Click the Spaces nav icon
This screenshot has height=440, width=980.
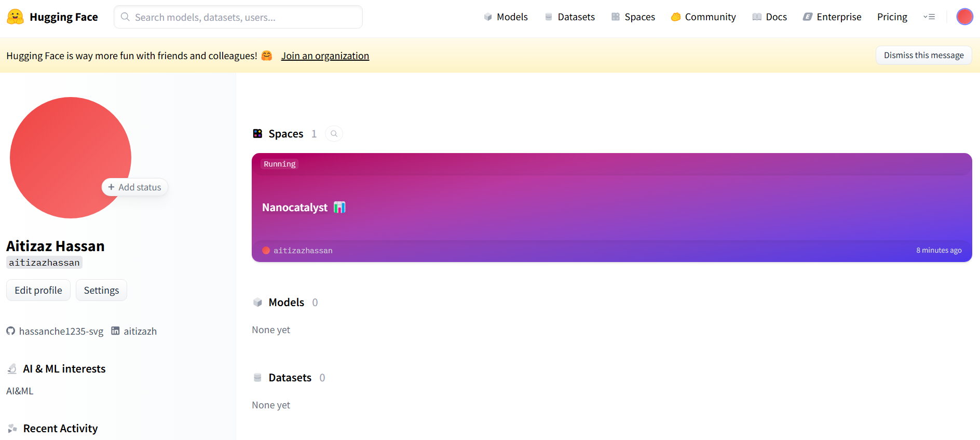[616, 17]
